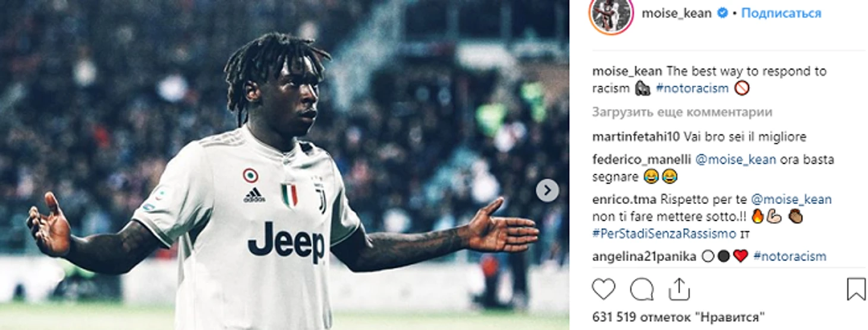This screenshot has width=868, height=330.
Task: Go to the next photo with carousel arrow
Action: (547, 191)
